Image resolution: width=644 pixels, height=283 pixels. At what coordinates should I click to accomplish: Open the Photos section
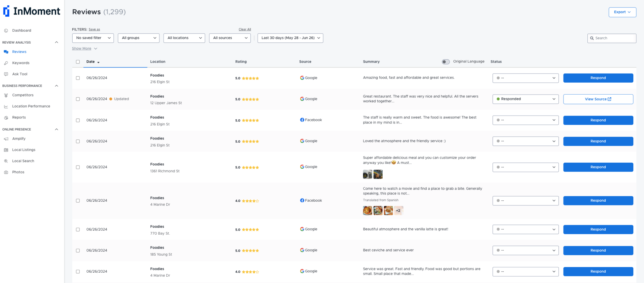[18, 172]
